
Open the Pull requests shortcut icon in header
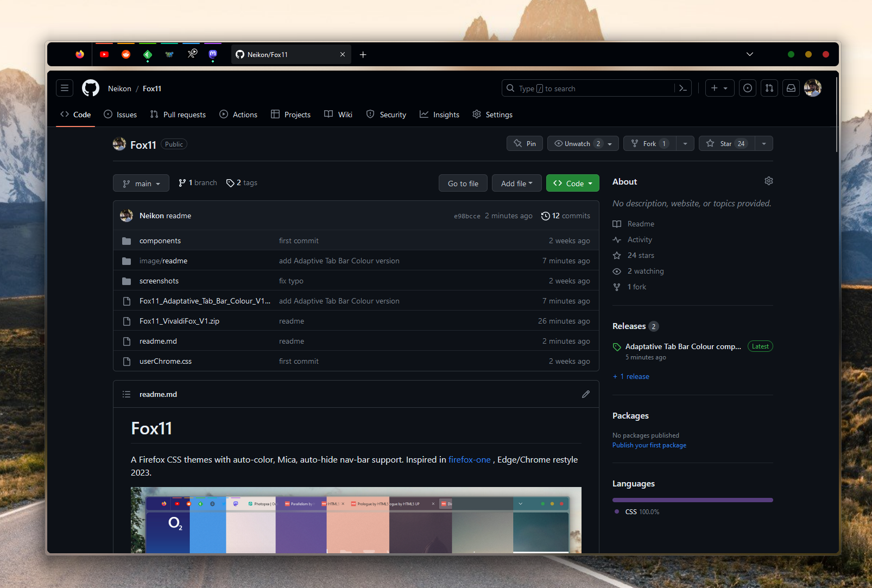769,88
